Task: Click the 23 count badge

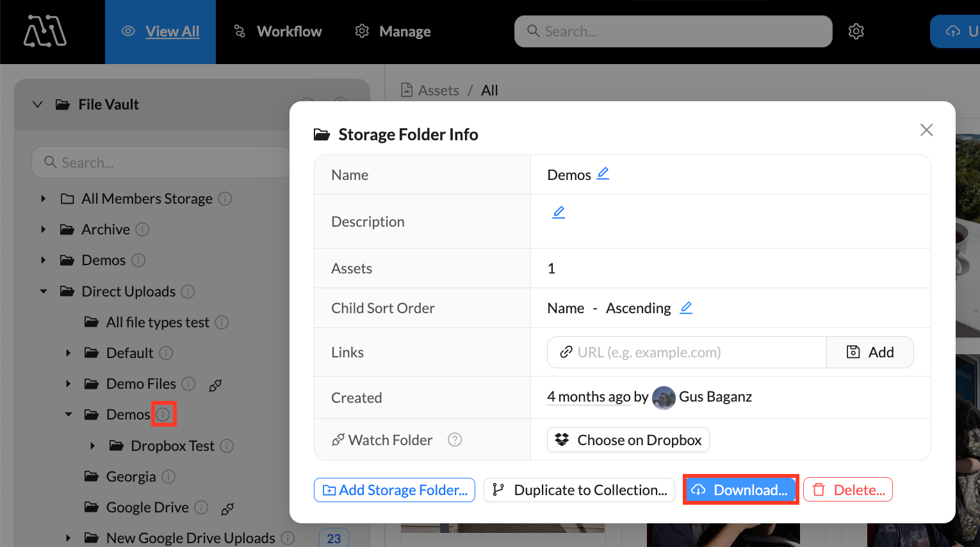Action: point(334,538)
